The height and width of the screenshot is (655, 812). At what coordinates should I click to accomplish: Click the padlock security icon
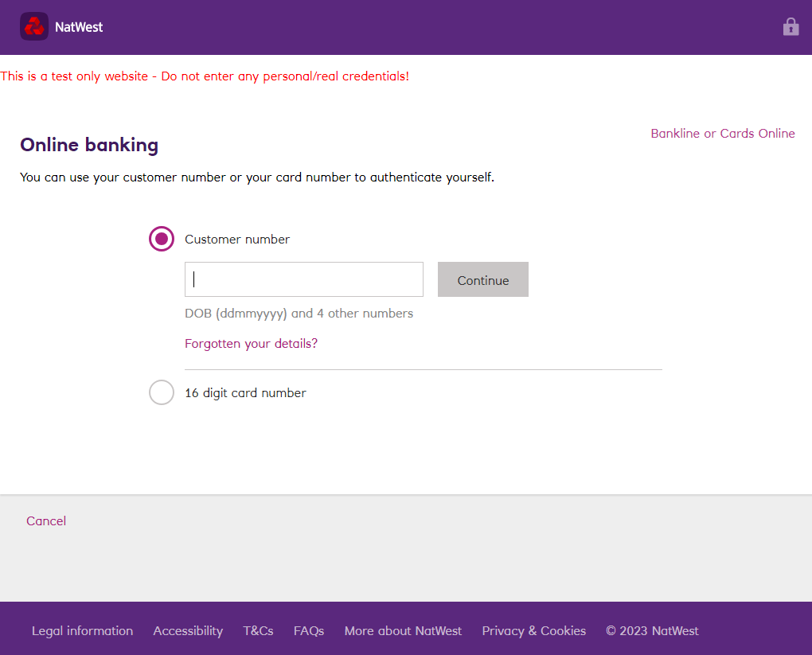pyautogui.click(x=791, y=27)
